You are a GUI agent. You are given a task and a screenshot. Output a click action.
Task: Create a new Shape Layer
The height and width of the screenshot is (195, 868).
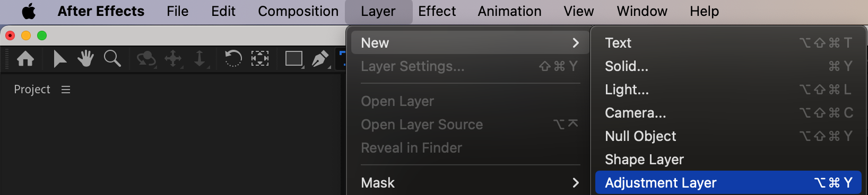[728, 159]
